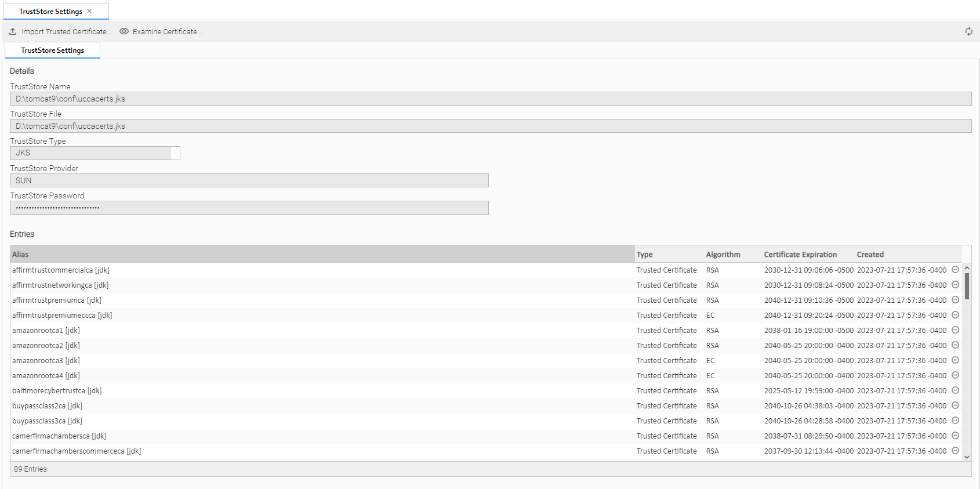Remove the amazonrootca1 certificate entry

click(x=955, y=330)
